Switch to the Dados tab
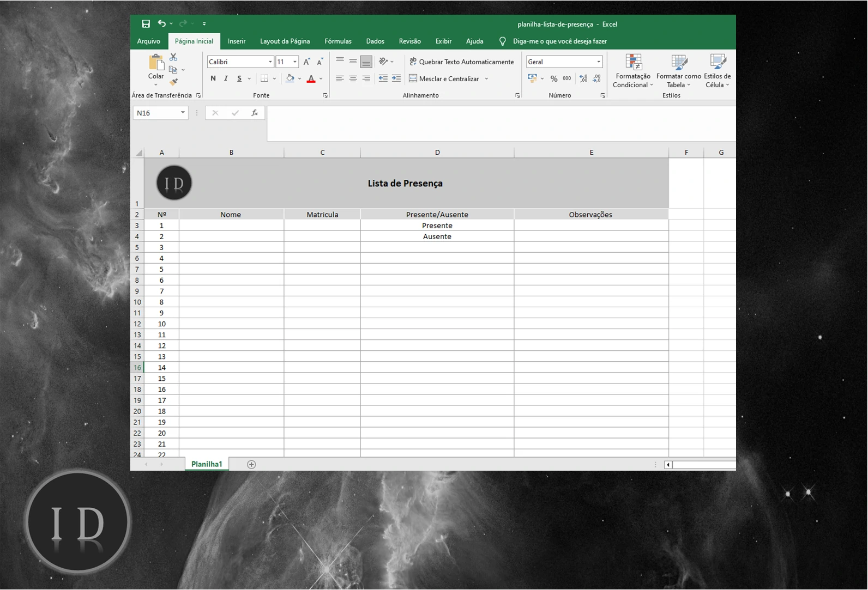 (375, 41)
